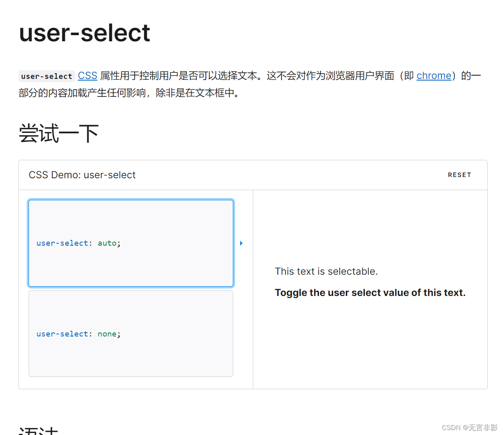This screenshot has height=435, width=504.
Task: Open the CSS hyperlink
Action: 87,75
